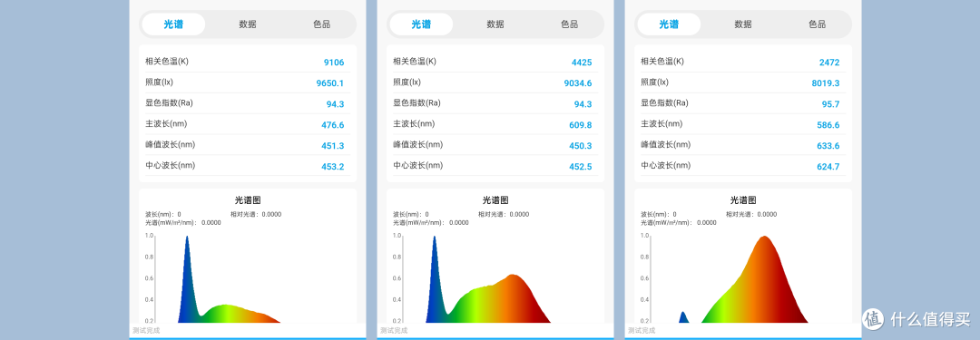Click 相对光谱 readout in the 9106 K panel
This screenshot has width=980, height=340.
[256, 214]
